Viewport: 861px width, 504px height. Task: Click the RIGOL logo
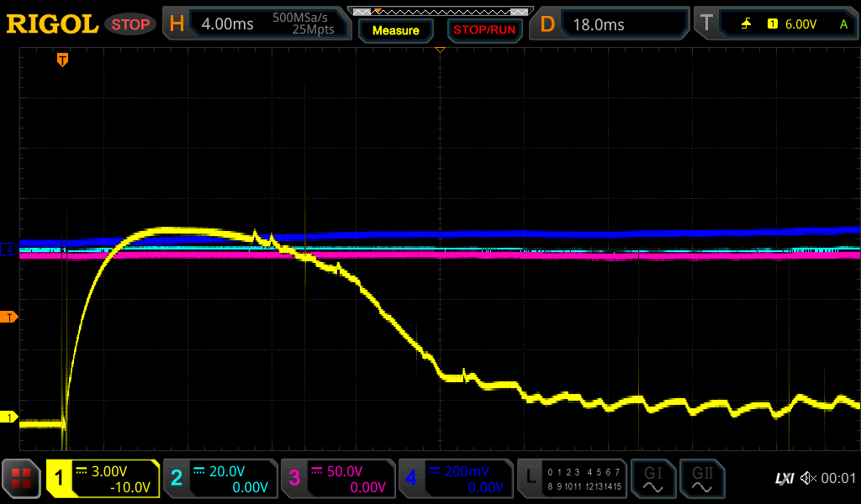click(x=52, y=24)
